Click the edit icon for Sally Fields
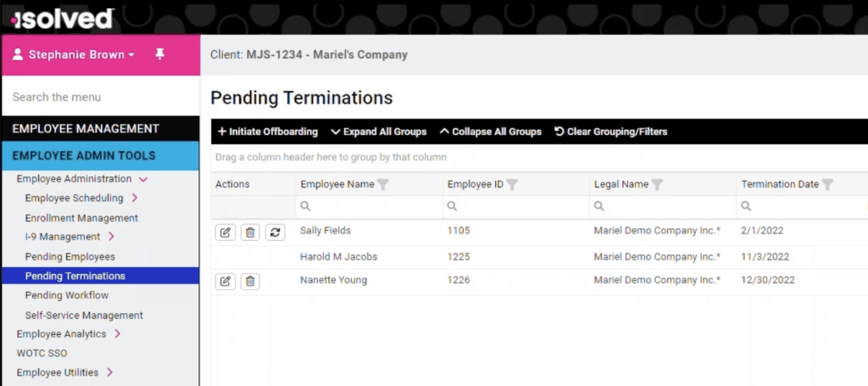Viewport: 868px width, 386px height. (x=225, y=232)
